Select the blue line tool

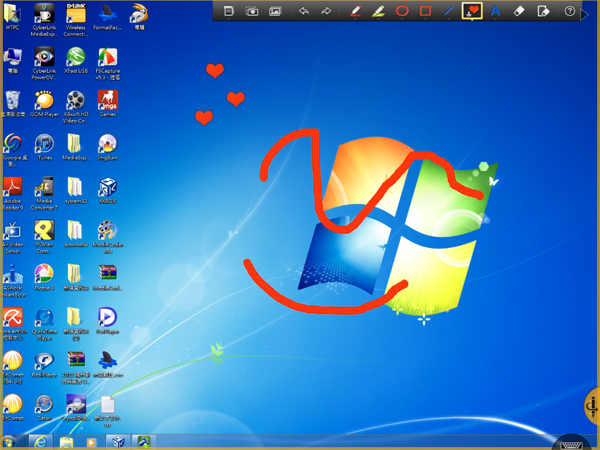(448, 11)
